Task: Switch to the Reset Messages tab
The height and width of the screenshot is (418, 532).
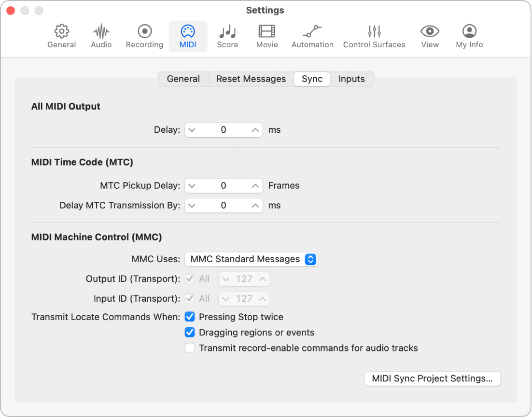Action: [x=251, y=79]
